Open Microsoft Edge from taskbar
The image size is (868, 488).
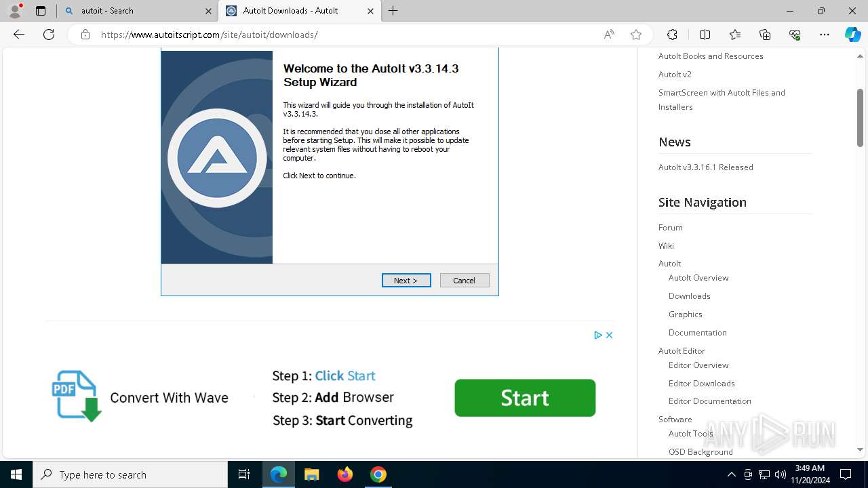[x=279, y=474]
